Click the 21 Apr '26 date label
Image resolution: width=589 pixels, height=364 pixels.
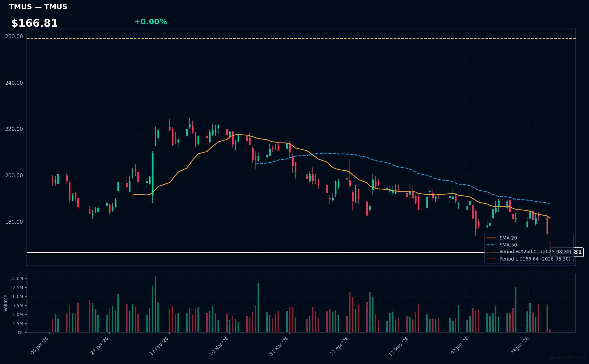tap(340, 346)
